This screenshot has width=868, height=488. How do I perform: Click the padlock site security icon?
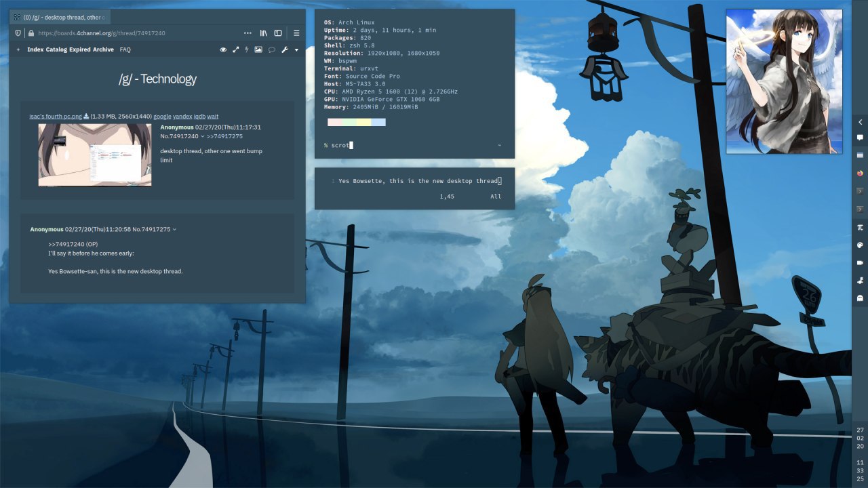[31, 33]
